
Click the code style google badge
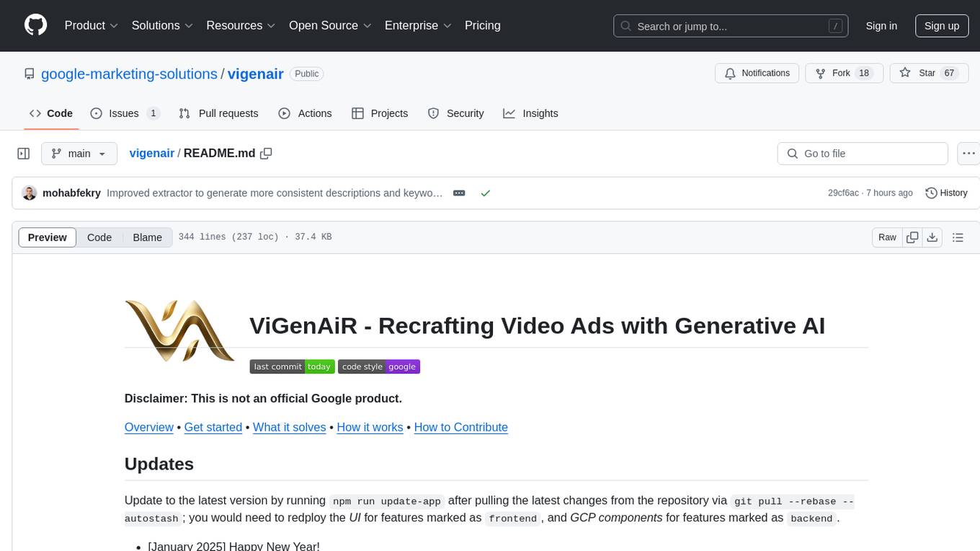tap(379, 366)
